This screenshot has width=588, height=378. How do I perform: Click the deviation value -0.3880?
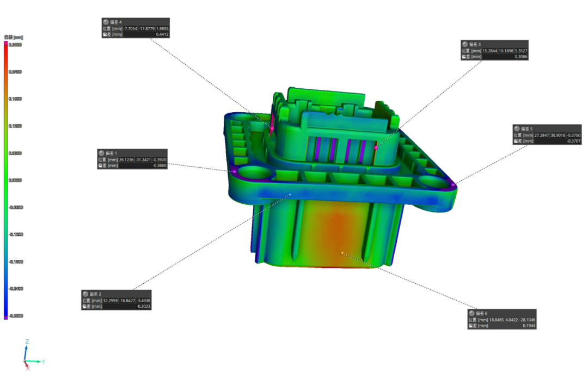pos(160,166)
